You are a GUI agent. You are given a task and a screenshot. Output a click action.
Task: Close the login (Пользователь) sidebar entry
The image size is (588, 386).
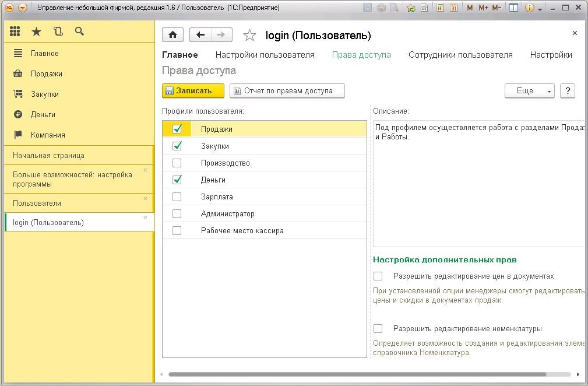[x=146, y=217]
